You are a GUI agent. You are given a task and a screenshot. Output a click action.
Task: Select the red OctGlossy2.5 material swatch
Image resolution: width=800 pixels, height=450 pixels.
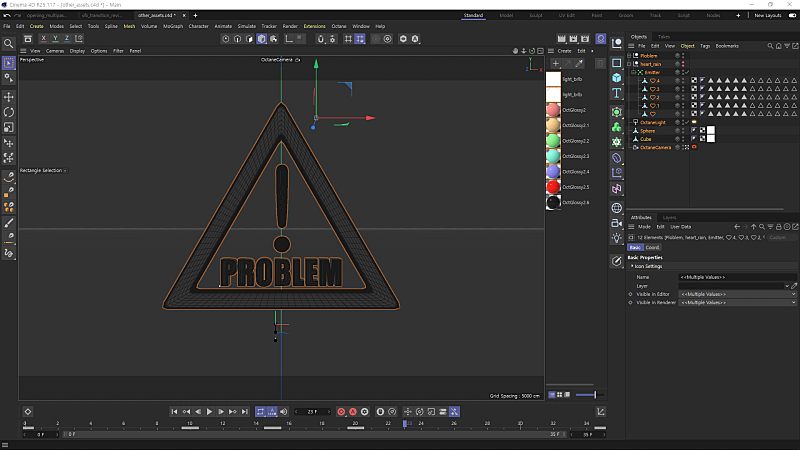(x=553, y=187)
